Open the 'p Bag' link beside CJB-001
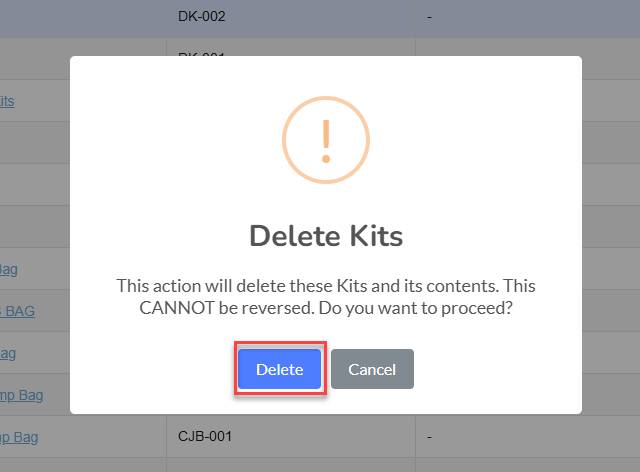 (19, 437)
